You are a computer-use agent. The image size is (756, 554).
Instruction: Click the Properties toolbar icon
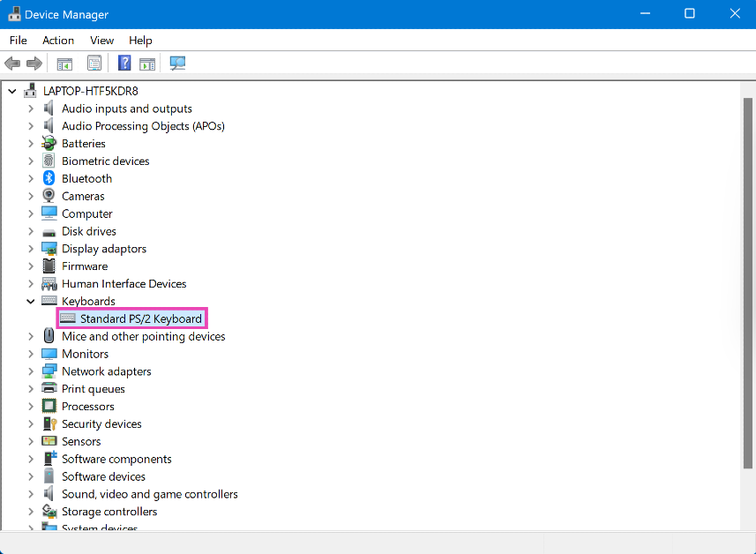[x=94, y=64]
